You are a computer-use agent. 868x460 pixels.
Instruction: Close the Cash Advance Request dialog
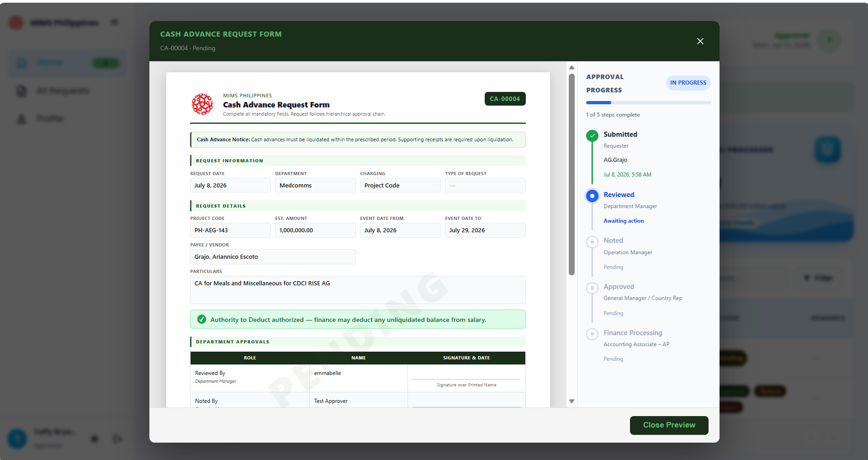700,41
